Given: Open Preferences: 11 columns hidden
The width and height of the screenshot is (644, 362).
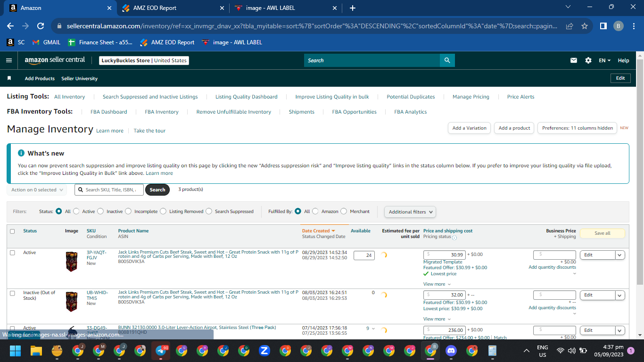Looking at the screenshot, I should (x=577, y=128).
